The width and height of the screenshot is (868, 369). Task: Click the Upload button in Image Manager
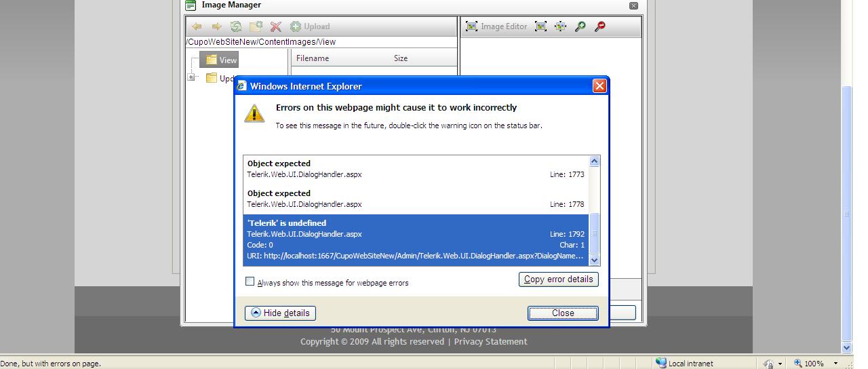tap(310, 26)
